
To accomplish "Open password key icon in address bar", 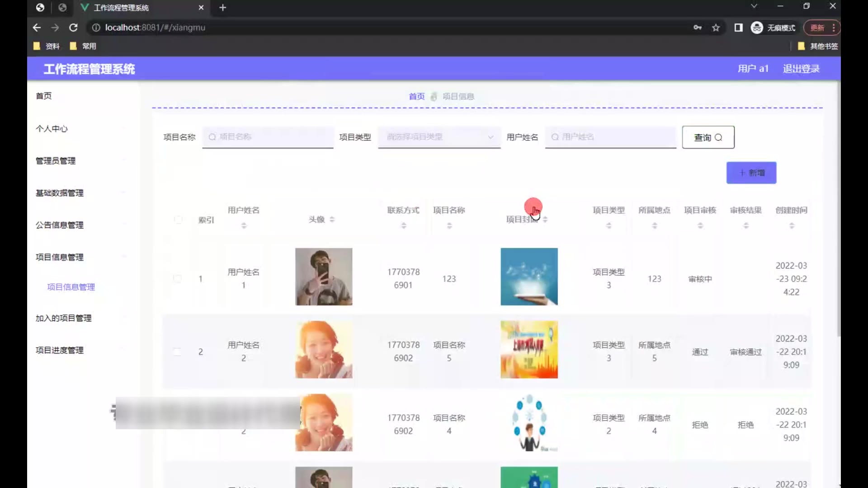I will point(698,28).
